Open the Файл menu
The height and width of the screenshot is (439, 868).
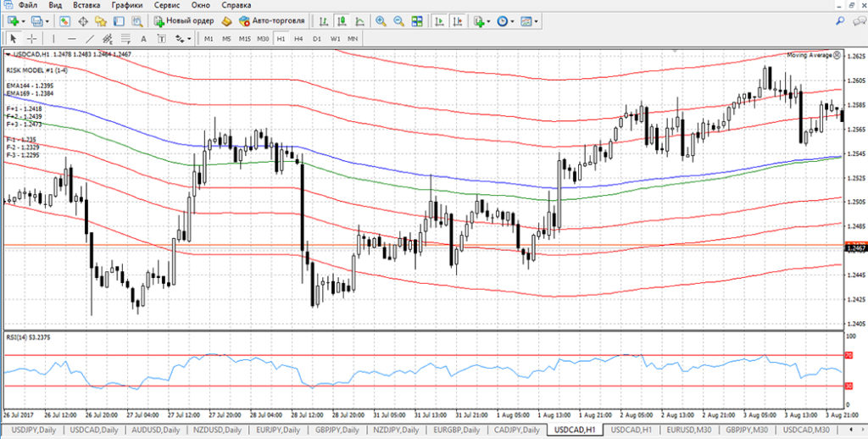(28, 5)
